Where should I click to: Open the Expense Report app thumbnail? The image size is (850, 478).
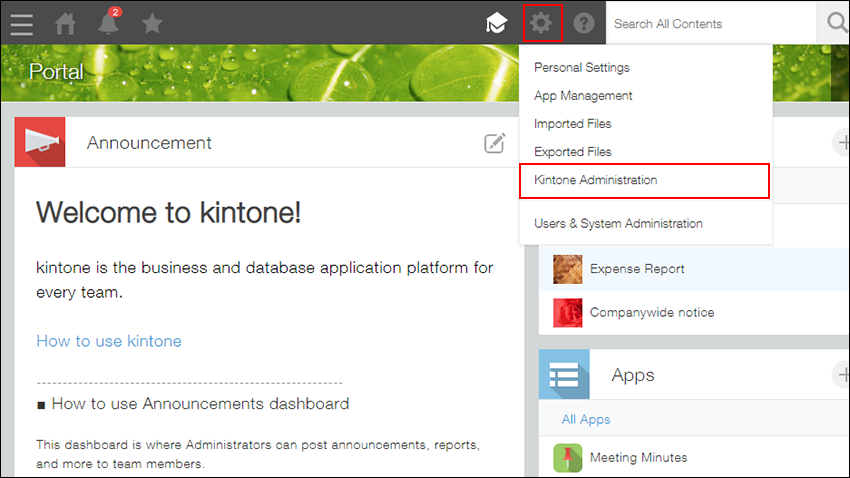[x=568, y=269]
